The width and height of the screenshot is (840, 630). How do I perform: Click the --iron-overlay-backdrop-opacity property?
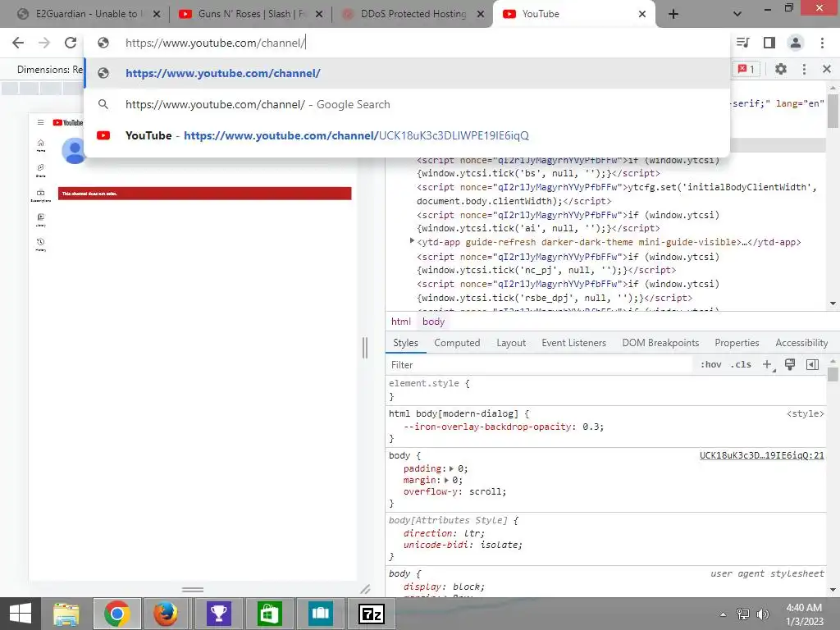(x=487, y=427)
